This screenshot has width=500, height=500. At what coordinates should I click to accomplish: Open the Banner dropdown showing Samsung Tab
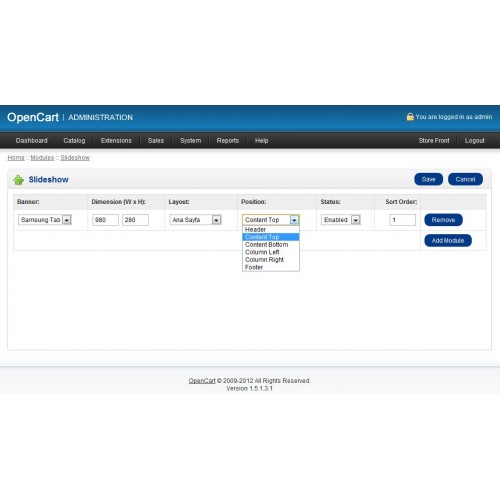pos(45,220)
